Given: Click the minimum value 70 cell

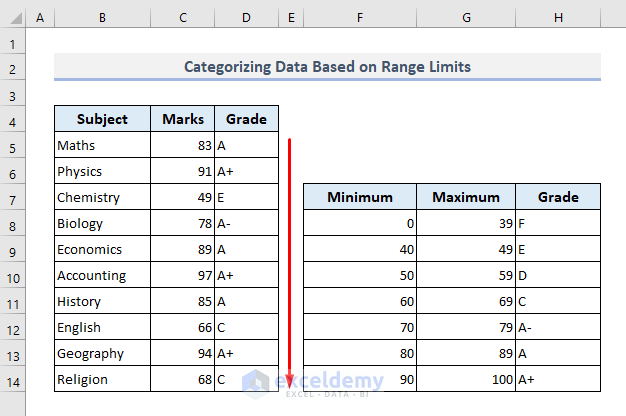Looking at the screenshot, I should [360, 327].
